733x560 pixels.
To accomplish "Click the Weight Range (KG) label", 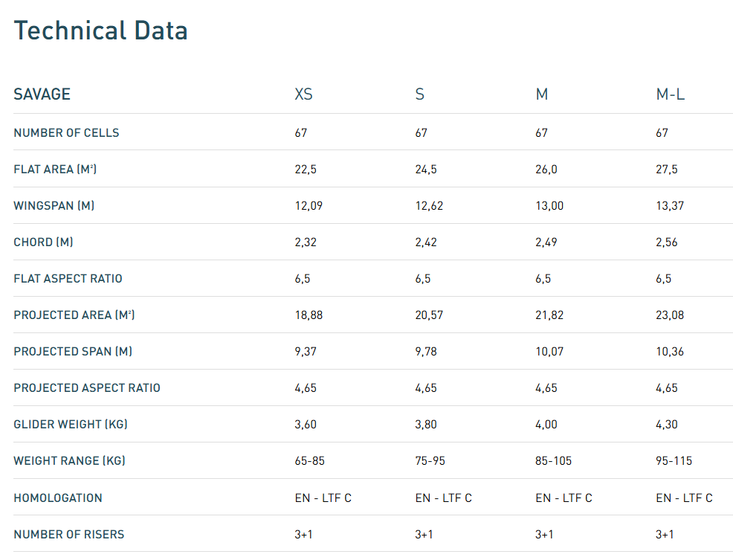I will 70,461.
